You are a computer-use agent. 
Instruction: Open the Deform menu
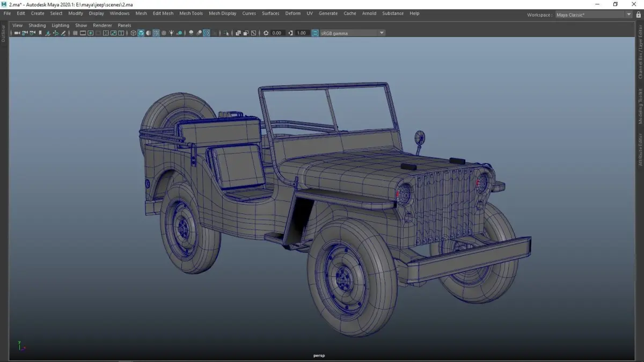[x=293, y=13]
